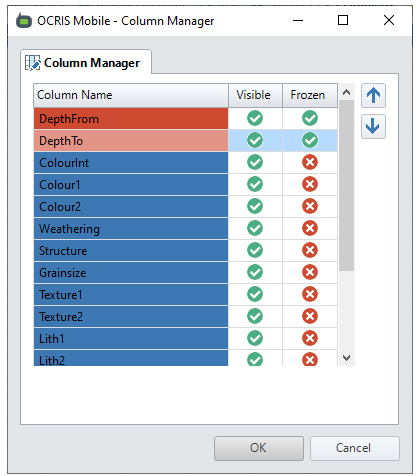Image resolution: width=420 pixels, height=476 pixels.
Task: Click the Column Manager tab icon
Action: (33, 63)
